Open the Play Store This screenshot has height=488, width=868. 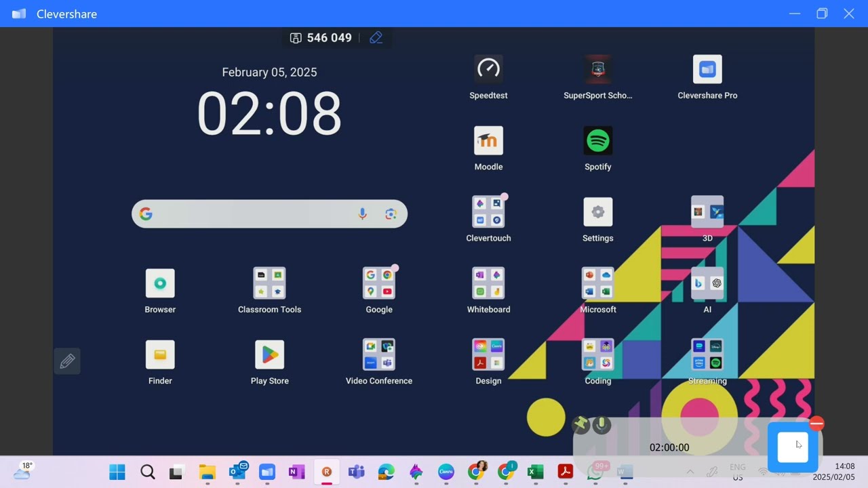tap(269, 354)
